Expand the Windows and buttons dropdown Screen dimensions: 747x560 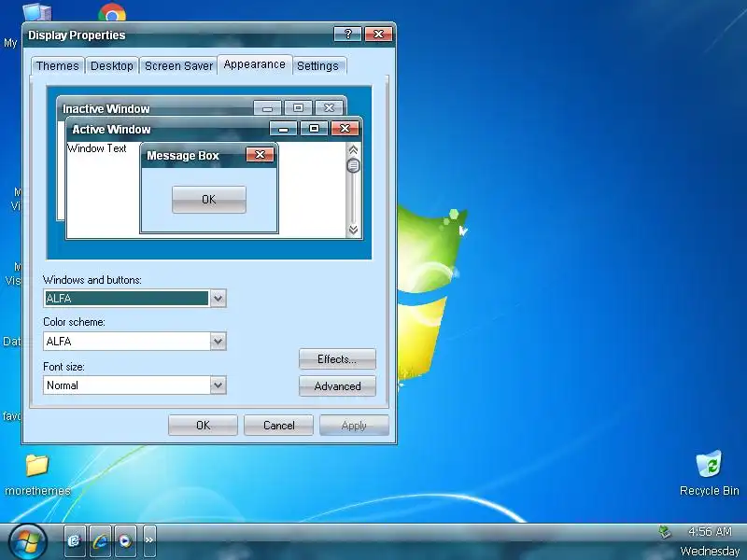pos(218,299)
